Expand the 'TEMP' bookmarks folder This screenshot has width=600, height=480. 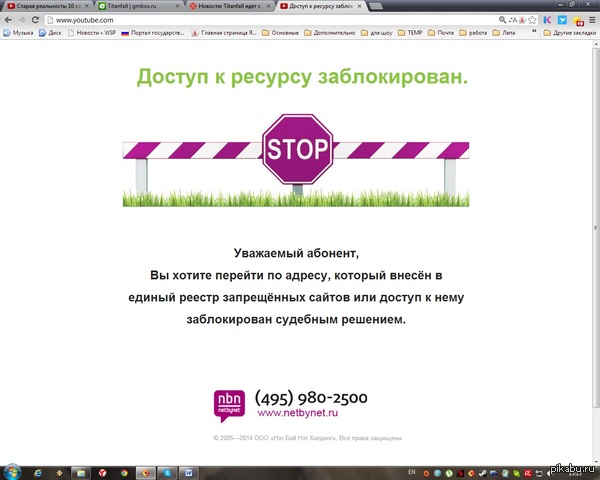(x=410, y=33)
